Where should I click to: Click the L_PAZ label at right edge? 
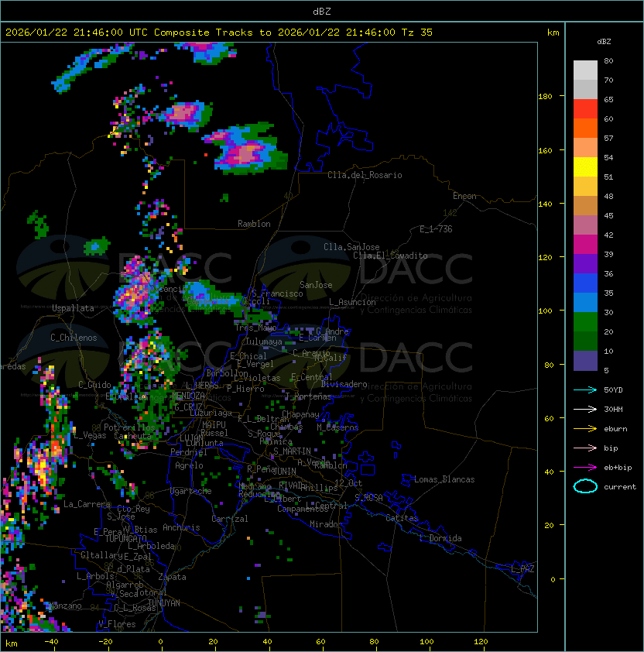(x=522, y=569)
